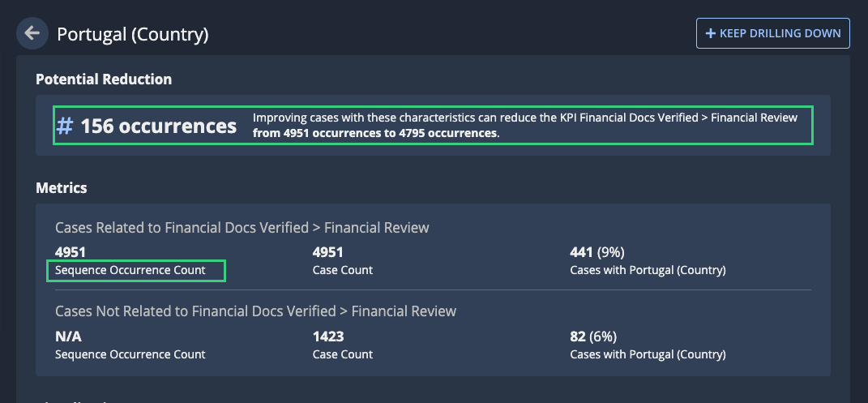Click the Keep Drilling Down button
This screenshot has width=868, height=403.
(773, 33)
